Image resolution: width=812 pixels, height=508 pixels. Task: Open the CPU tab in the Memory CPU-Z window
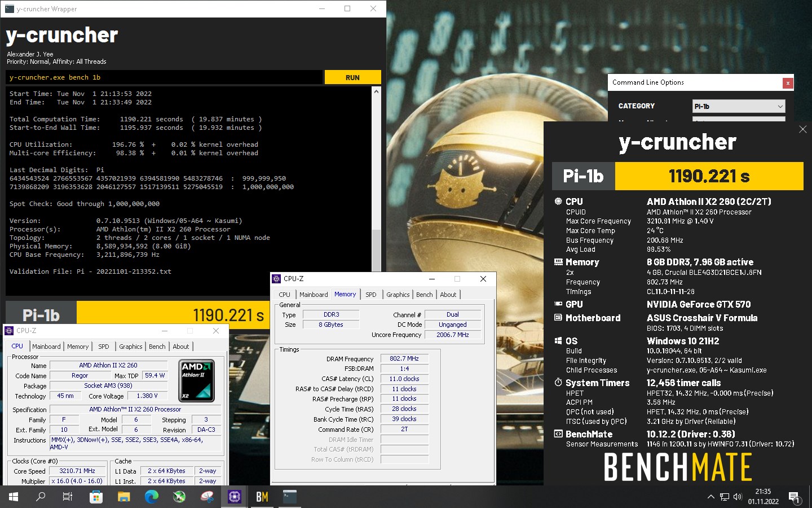(285, 295)
